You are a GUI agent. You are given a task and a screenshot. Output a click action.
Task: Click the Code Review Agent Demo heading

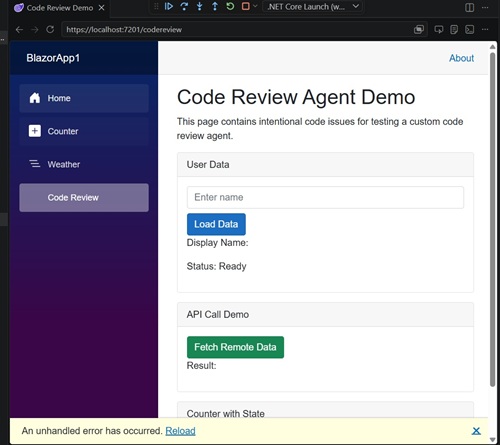pos(296,97)
